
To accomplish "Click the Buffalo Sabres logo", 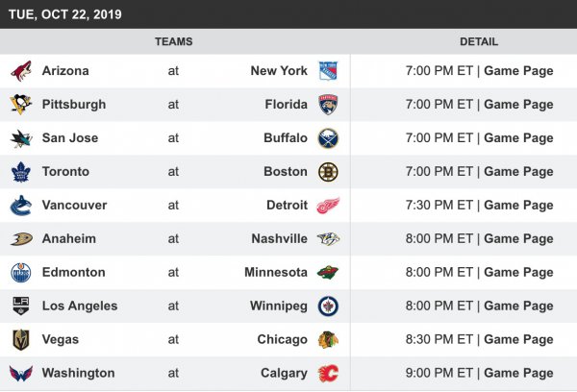I will click(x=328, y=138).
